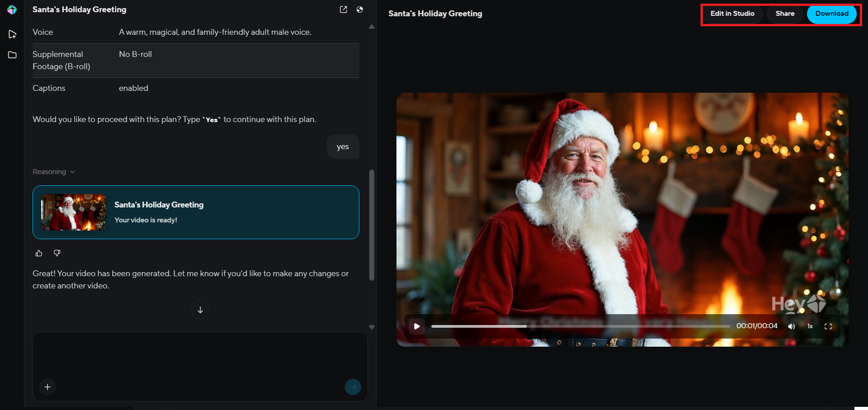Click the 'Captions' row label
This screenshot has height=410, width=868.
coord(49,88)
